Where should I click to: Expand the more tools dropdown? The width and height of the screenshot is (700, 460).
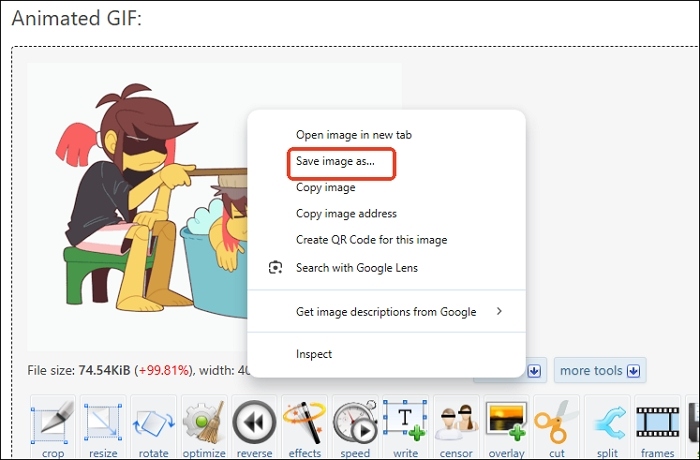(x=600, y=371)
